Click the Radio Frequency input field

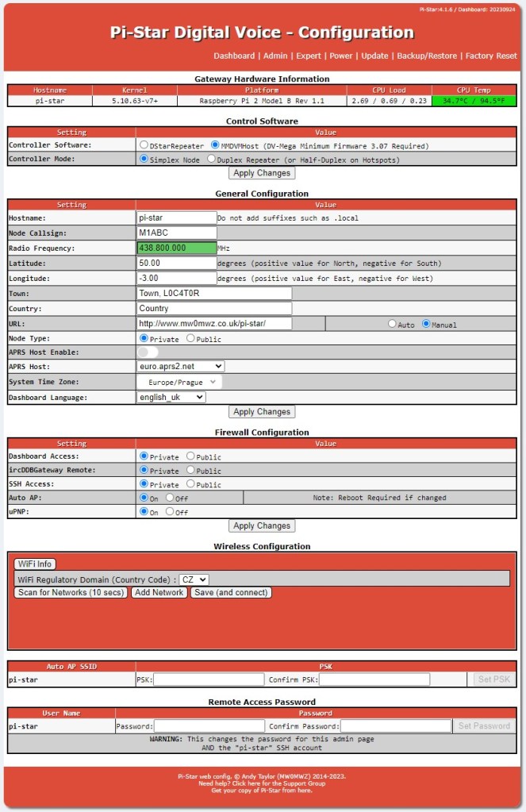pyautogui.click(x=176, y=248)
